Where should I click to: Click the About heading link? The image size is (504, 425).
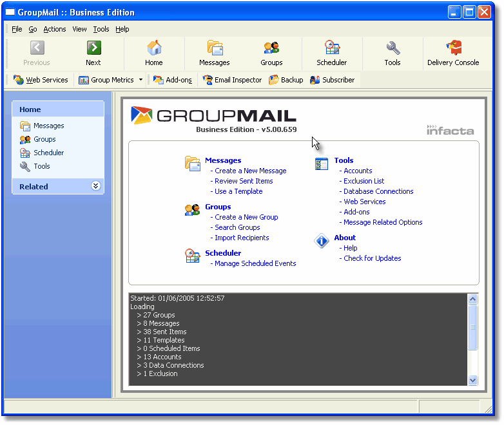pyautogui.click(x=345, y=238)
